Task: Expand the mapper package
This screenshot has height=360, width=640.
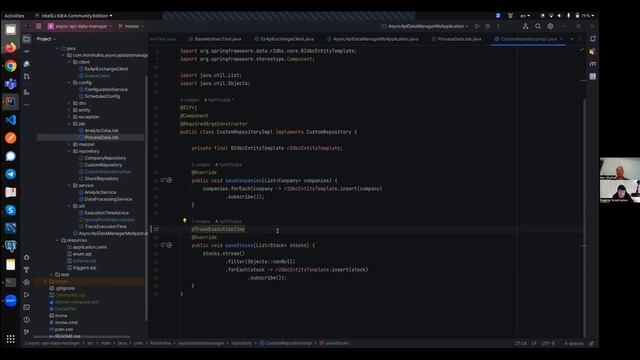Action: [69, 144]
